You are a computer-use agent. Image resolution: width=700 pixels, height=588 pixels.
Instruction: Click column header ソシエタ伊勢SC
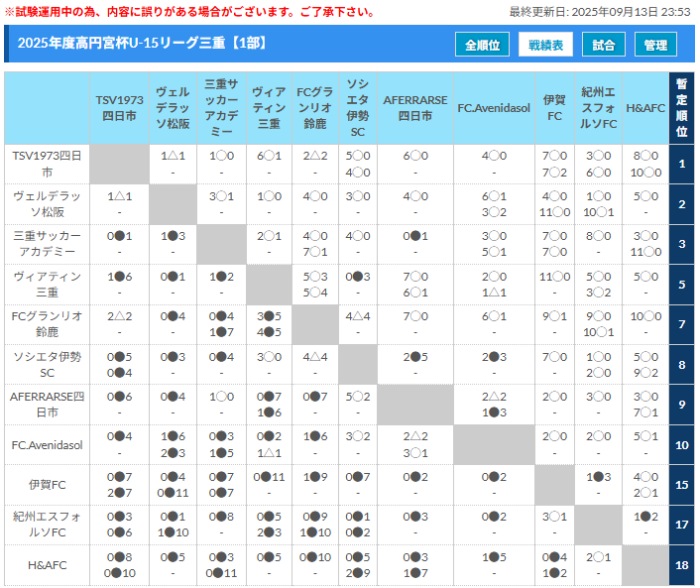[x=358, y=108]
